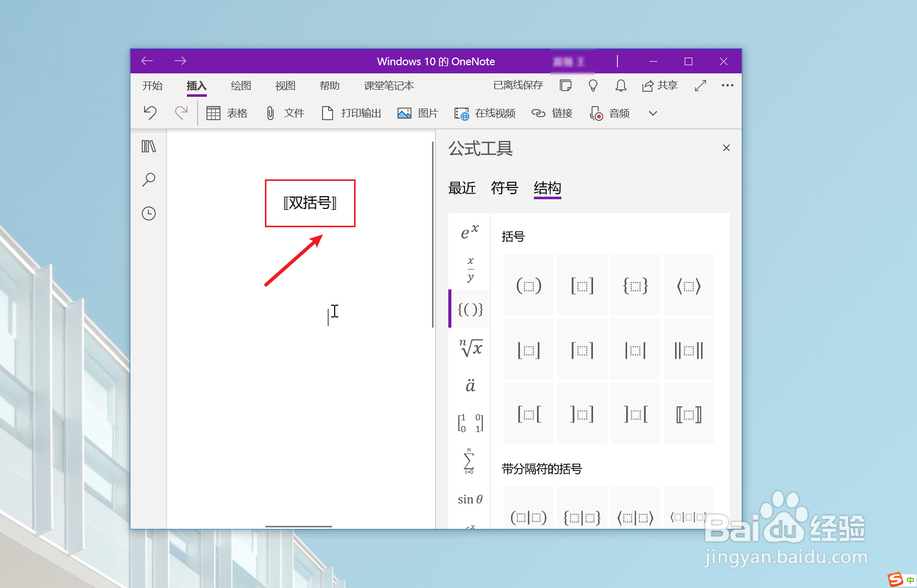Viewport: 917px width, 588px height.
Task: Choose the radical n-th root category
Action: coord(471,347)
